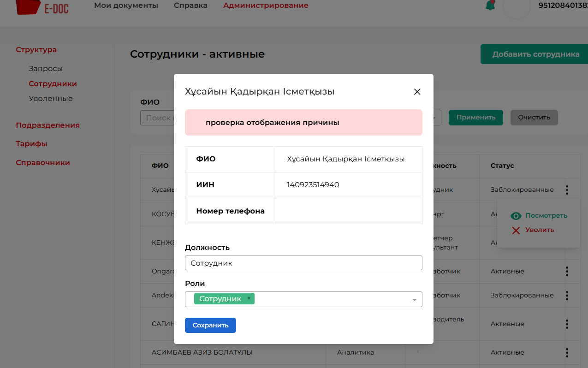Image resolution: width=588 pixels, height=368 pixels.
Task: Open the user profile avatar
Action: [516, 7]
